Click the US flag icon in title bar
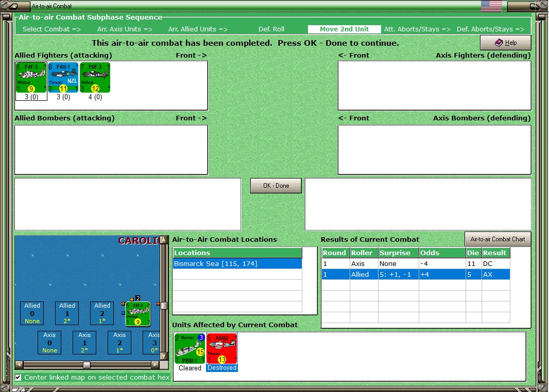 point(491,6)
